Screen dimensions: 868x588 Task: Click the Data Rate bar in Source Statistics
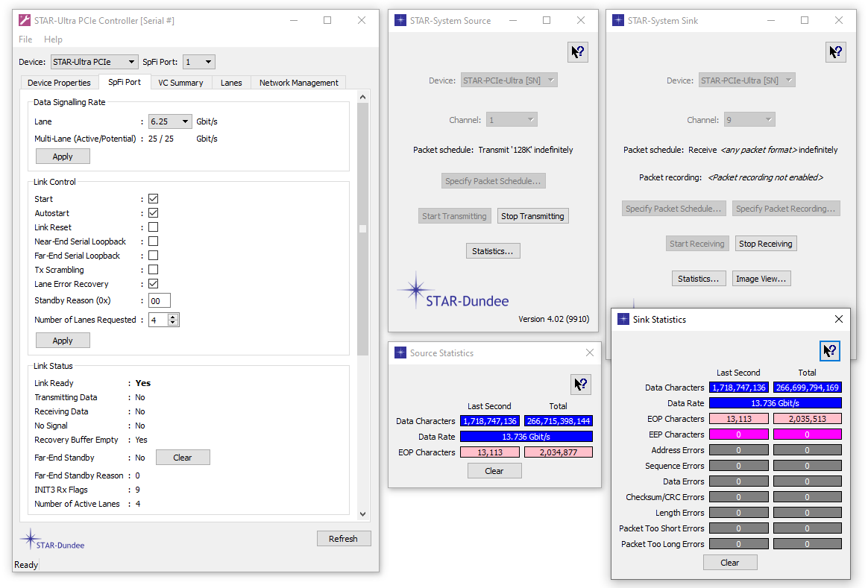pos(526,437)
